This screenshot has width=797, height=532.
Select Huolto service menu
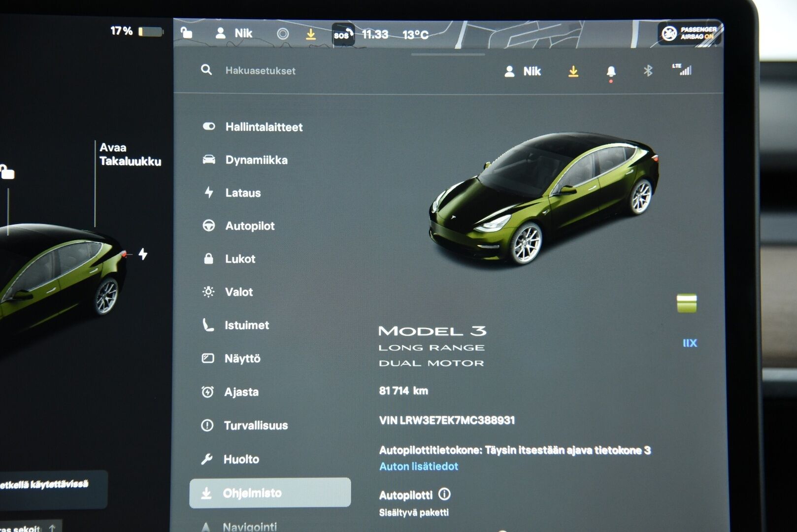[230, 459]
